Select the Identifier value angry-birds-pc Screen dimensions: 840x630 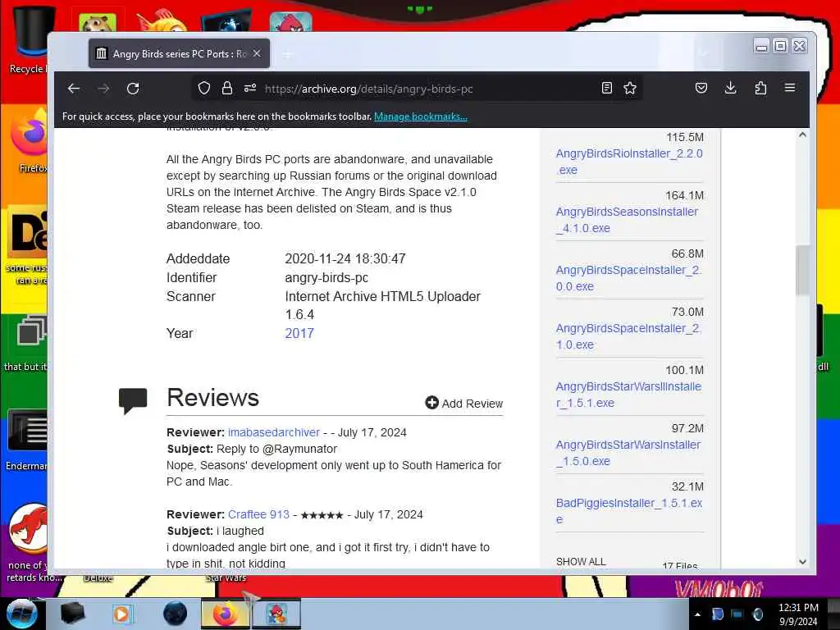pos(326,277)
